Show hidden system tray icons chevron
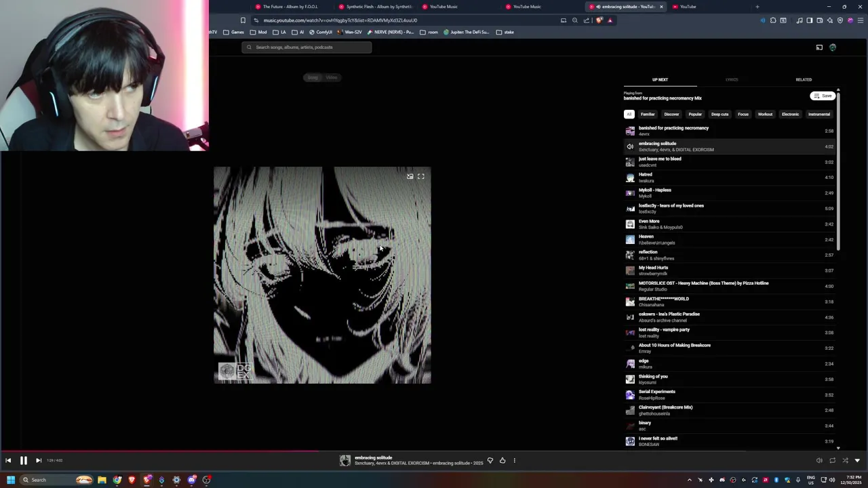 pyautogui.click(x=690, y=480)
